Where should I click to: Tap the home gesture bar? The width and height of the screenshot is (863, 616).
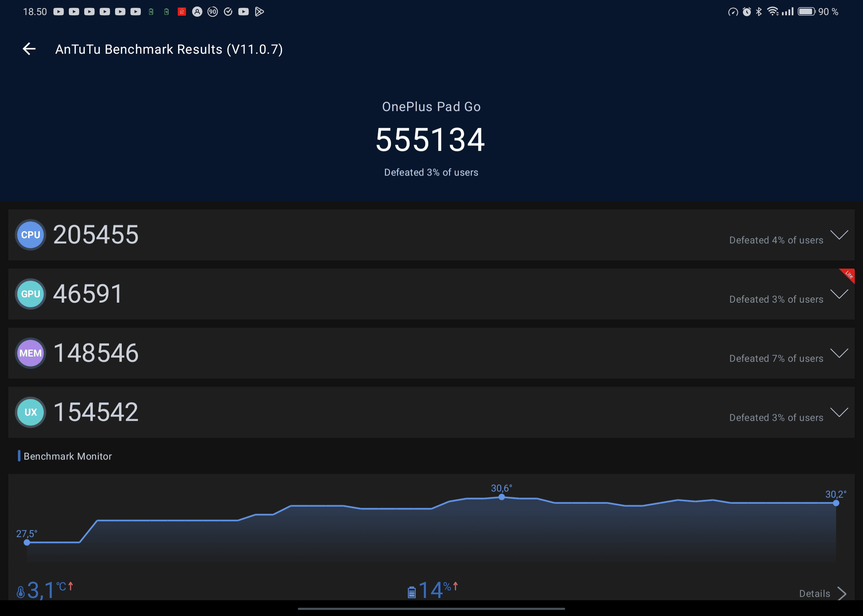(431, 609)
